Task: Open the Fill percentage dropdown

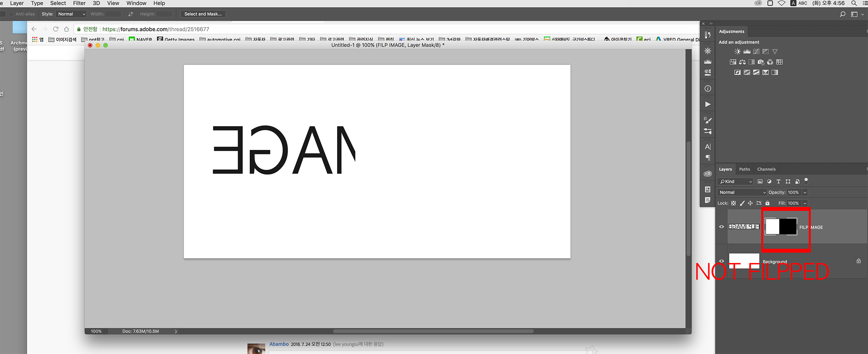Action: click(805, 203)
